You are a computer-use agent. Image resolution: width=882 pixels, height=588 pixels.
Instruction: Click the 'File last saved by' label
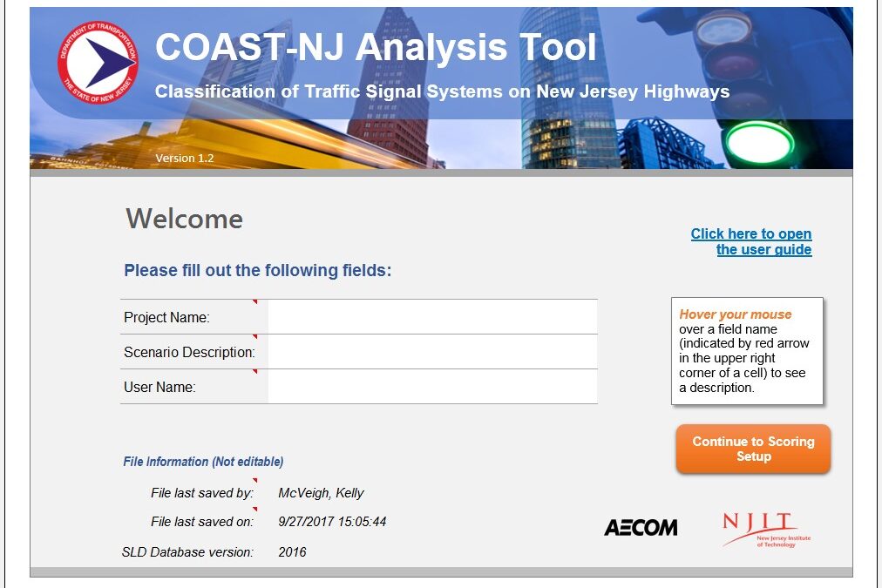(x=201, y=493)
